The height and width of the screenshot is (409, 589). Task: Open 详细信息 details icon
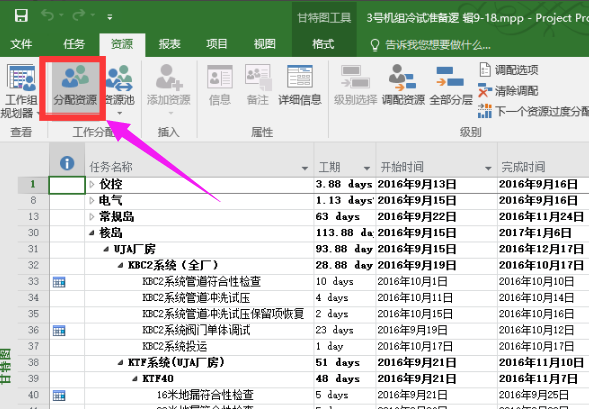pos(300,84)
